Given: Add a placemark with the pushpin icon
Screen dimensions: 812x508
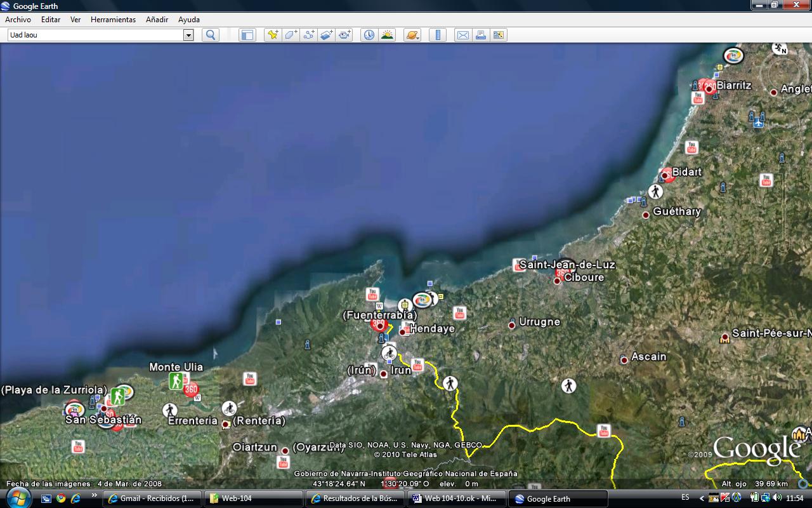Looking at the screenshot, I should [x=273, y=35].
